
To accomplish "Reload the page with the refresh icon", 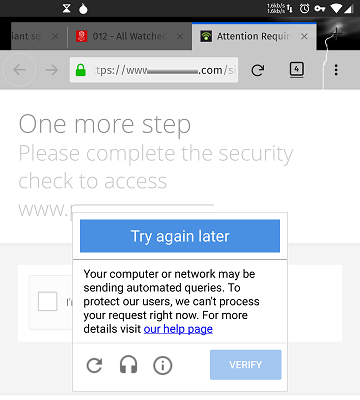I will (x=258, y=70).
